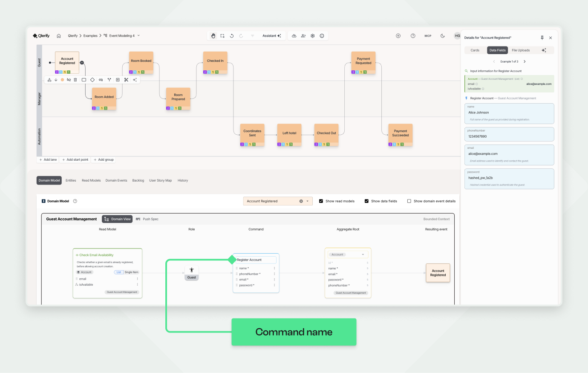Pin the details panel

(x=542, y=38)
